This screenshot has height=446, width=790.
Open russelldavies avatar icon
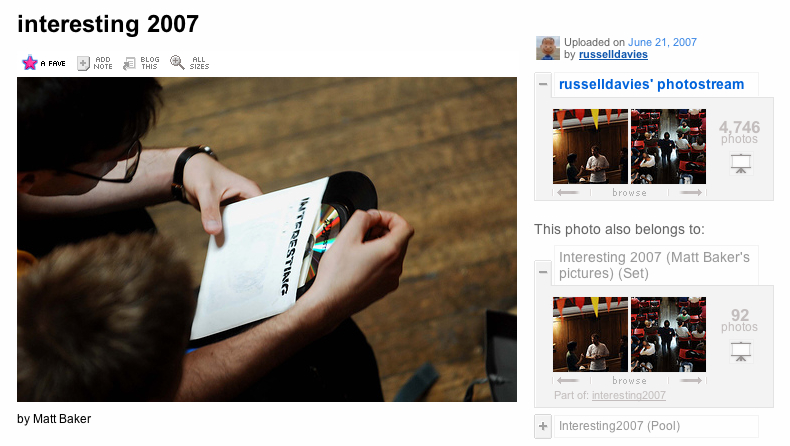coord(548,48)
